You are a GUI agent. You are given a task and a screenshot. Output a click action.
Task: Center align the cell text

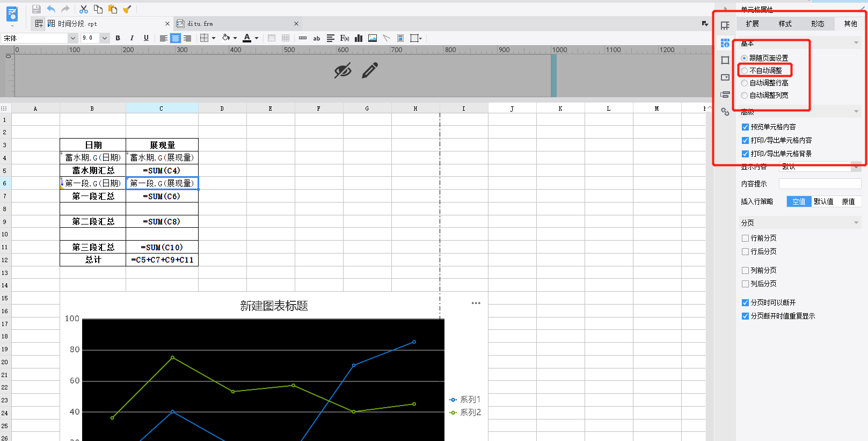[176, 38]
